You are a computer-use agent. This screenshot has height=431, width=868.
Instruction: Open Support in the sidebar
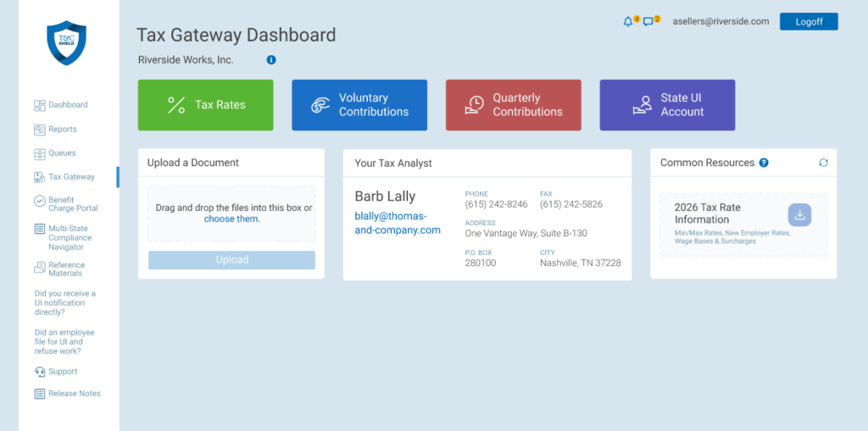click(63, 372)
